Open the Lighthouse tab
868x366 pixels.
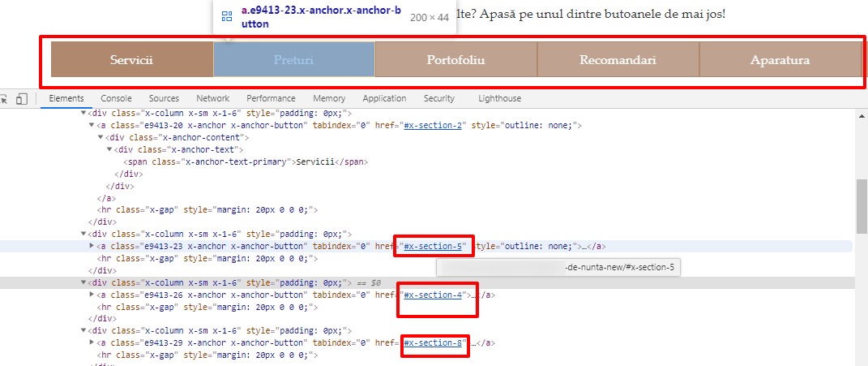point(500,98)
